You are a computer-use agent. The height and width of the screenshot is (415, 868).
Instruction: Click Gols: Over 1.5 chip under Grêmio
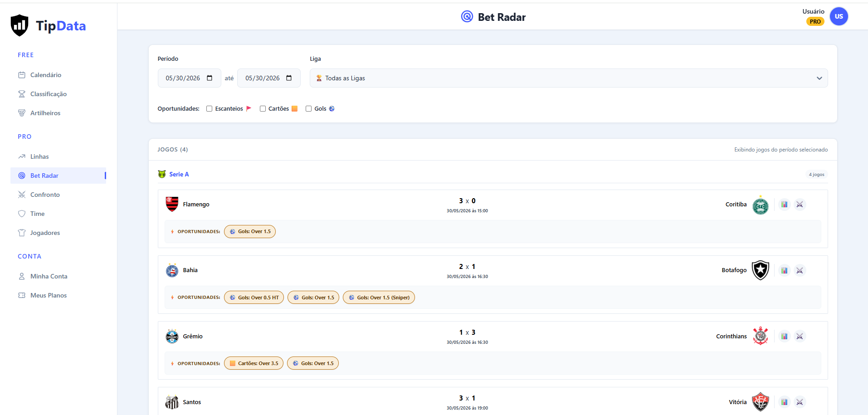(x=313, y=363)
